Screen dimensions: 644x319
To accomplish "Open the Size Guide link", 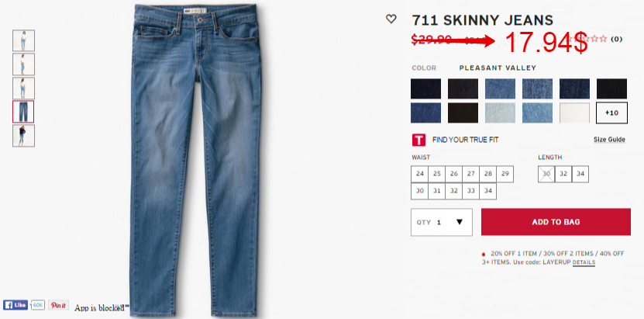I will pos(609,140).
